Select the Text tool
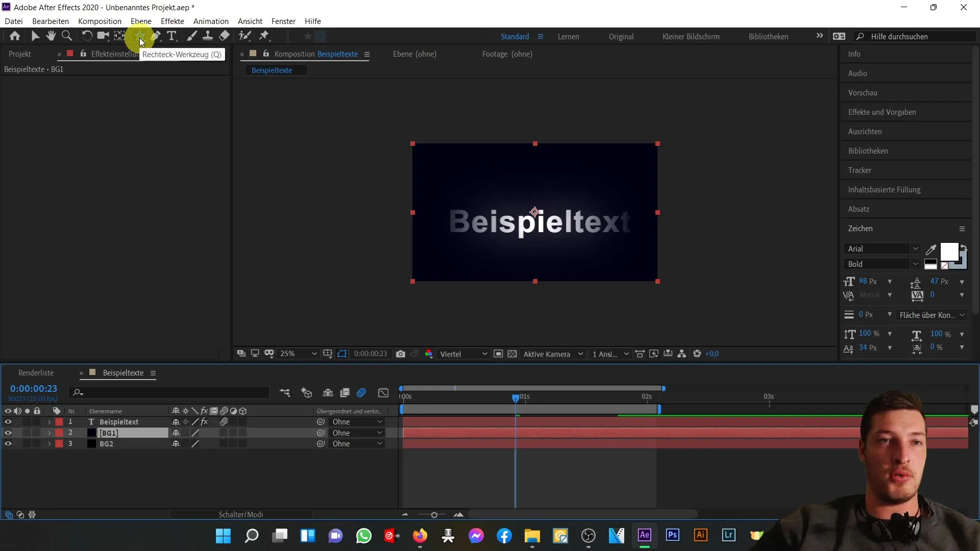980x551 pixels. 171,36
